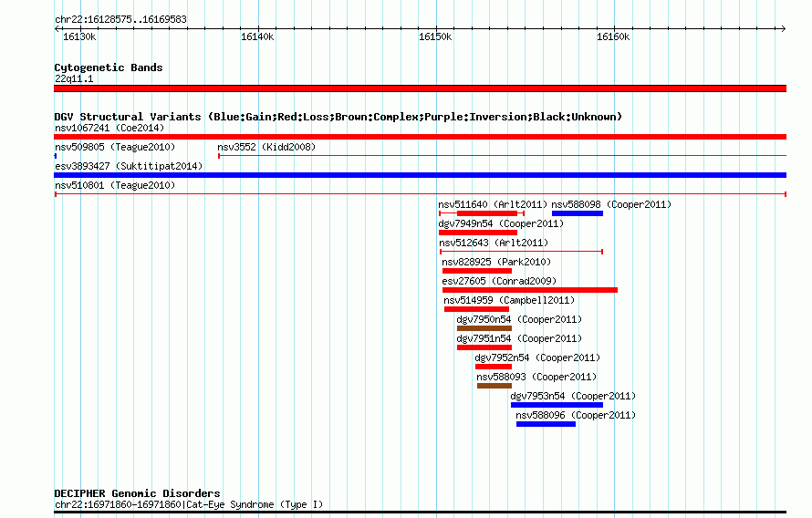Click the red dgv7952n54 loss bar

click(x=494, y=367)
